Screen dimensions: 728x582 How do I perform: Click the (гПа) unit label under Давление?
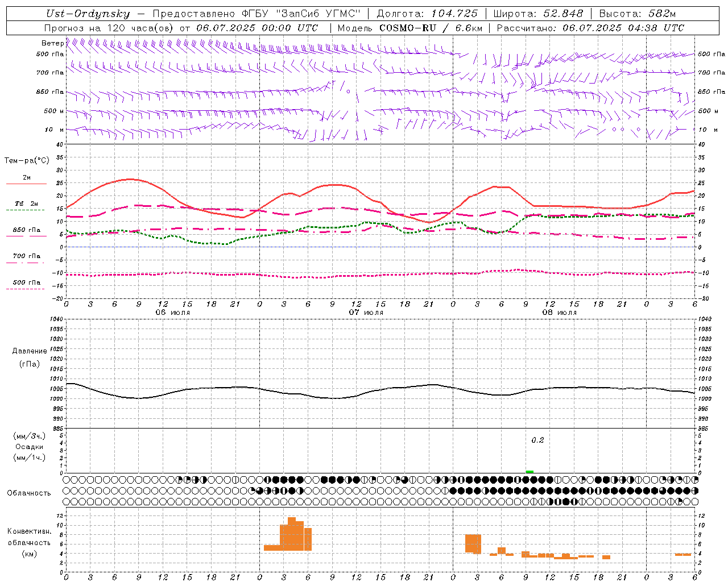(x=29, y=364)
